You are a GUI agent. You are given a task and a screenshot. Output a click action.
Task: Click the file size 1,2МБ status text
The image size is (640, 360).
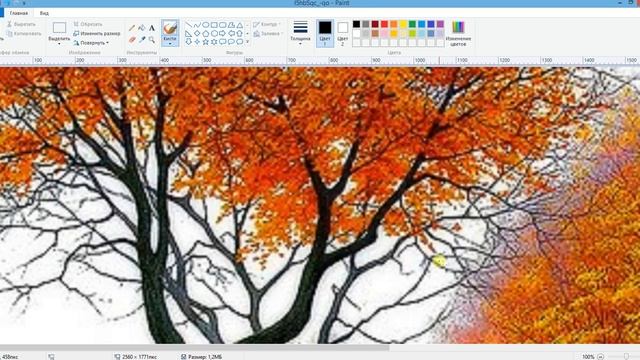(x=205, y=357)
